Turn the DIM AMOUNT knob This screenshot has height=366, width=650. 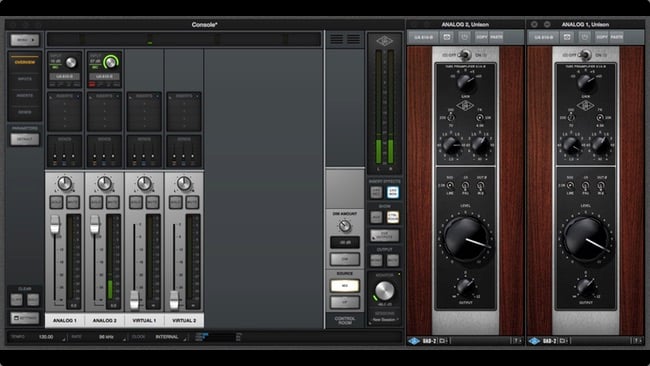tap(344, 226)
